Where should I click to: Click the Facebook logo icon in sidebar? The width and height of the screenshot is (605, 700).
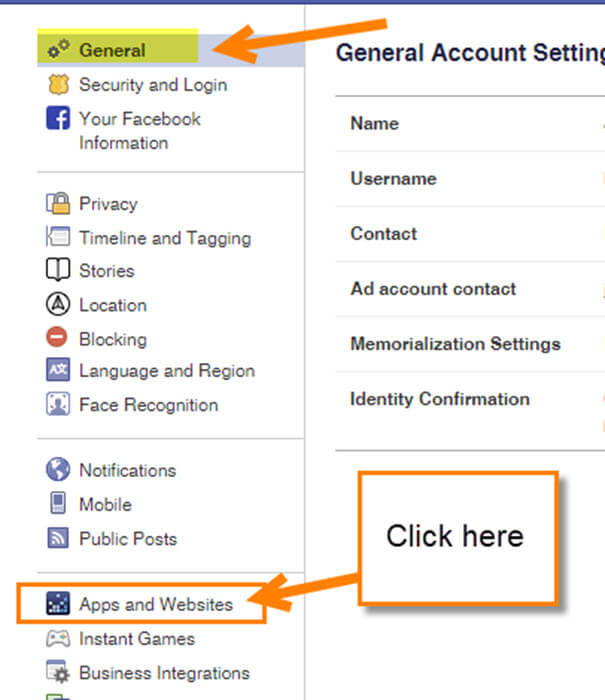tap(58, 118)
